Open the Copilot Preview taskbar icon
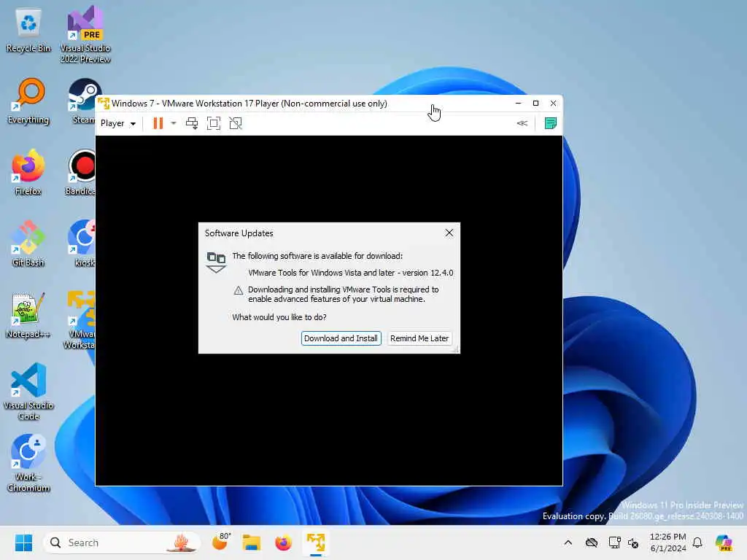 (x=723, y=542)
